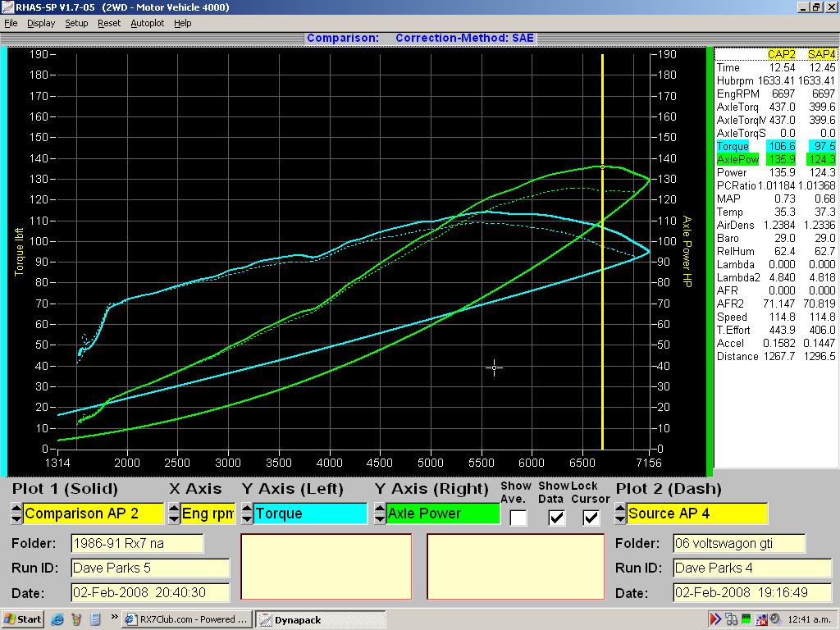Click Date field 02-Feb-2008 20:40:30
This screenshot has height=630, width=840.
point(150,592)
